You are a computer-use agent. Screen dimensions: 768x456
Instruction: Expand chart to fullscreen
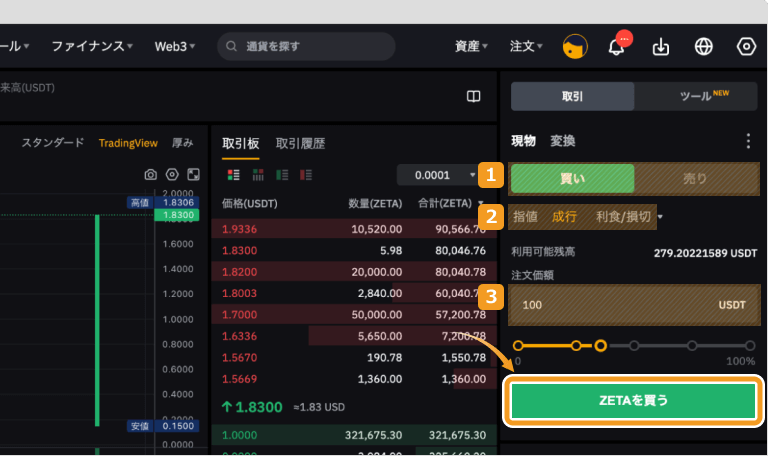[193, 174]
